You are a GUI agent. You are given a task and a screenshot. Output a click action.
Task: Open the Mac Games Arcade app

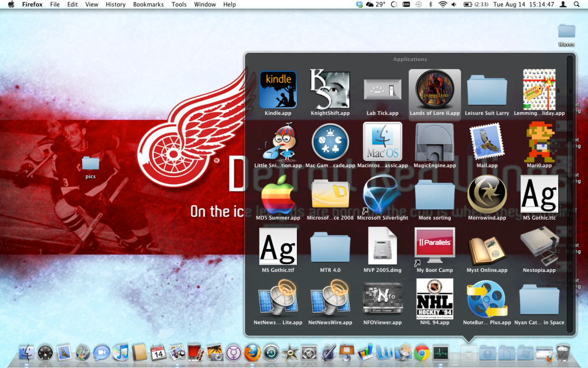[x=330, y=143]
